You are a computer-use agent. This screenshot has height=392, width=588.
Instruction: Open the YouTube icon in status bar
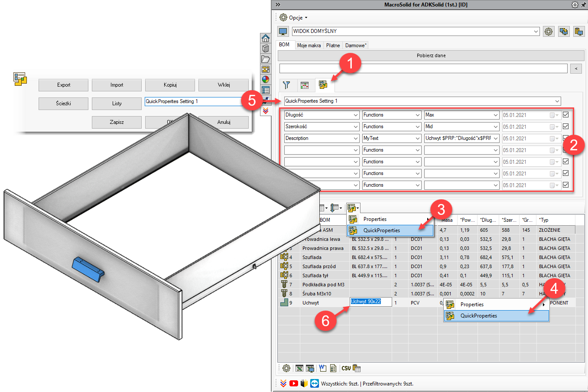point(294,383)
